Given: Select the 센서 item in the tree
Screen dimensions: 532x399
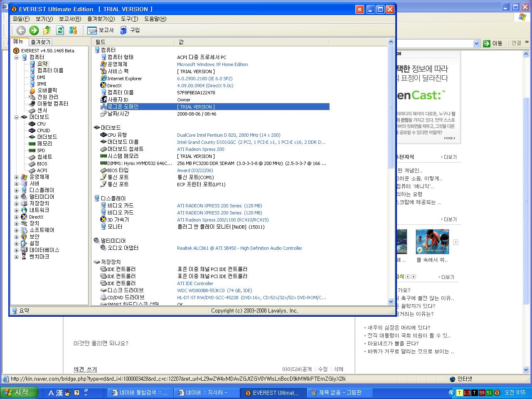Looking at the screenshot, I should [x=42, y=110].
